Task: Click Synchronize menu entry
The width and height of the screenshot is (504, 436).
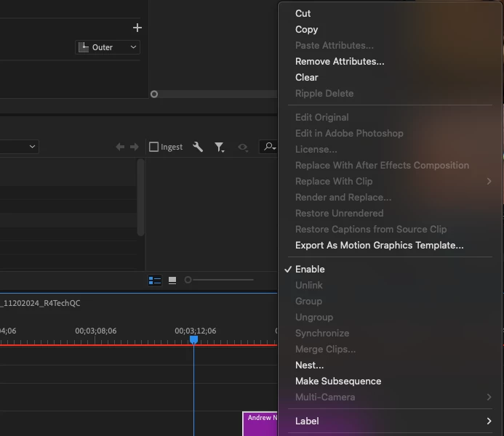Action: point(322,334)
